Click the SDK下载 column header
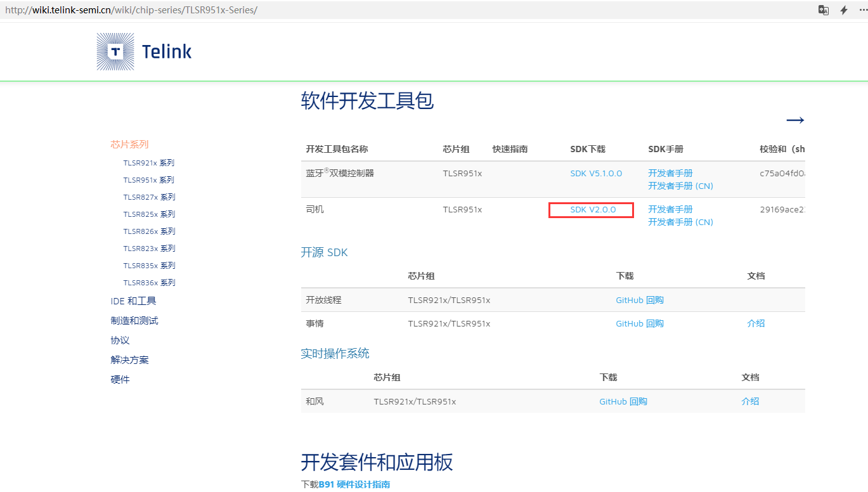This screenshot has width=868, height=492. [x=588, y=149]
